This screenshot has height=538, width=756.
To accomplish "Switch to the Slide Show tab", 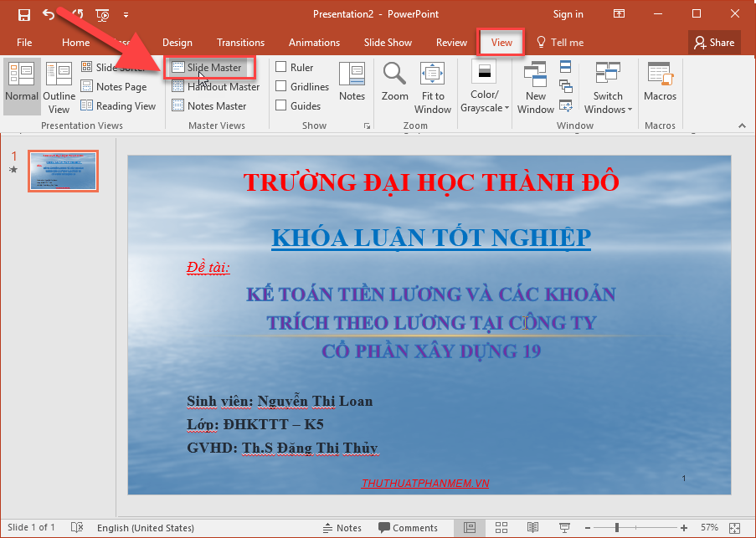I will click(388, 43).
